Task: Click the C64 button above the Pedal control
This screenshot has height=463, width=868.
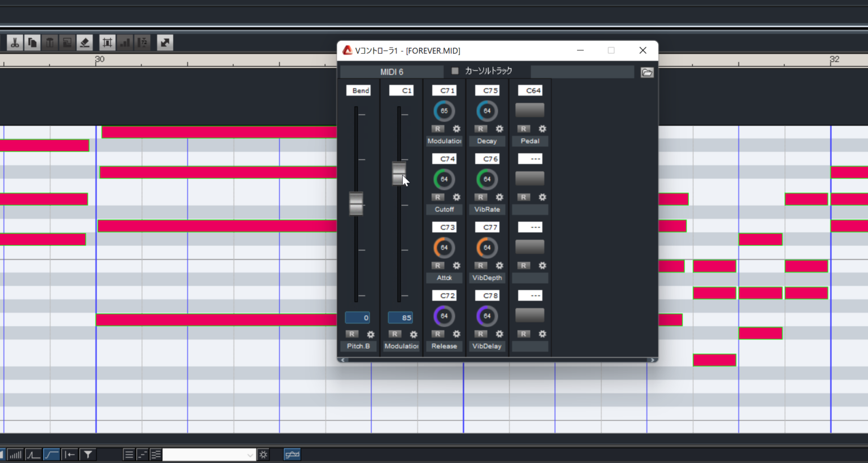Action: [x=530, y=90]
